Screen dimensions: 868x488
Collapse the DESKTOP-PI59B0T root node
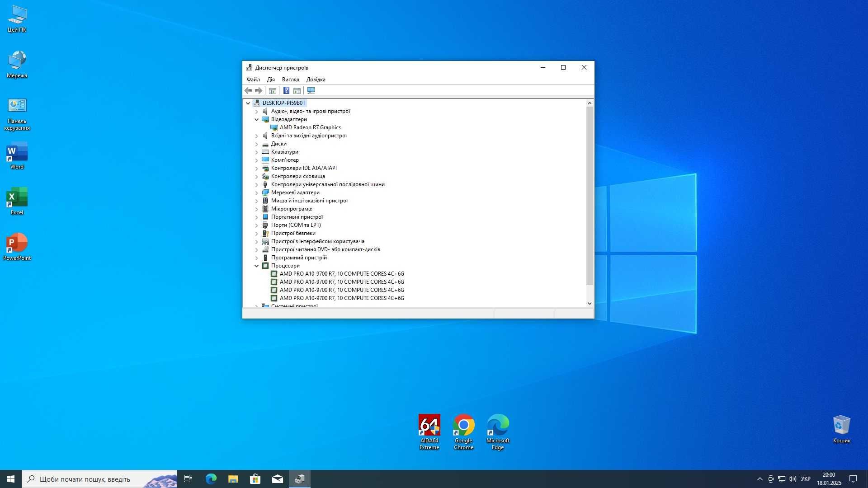tap(248, 103)
